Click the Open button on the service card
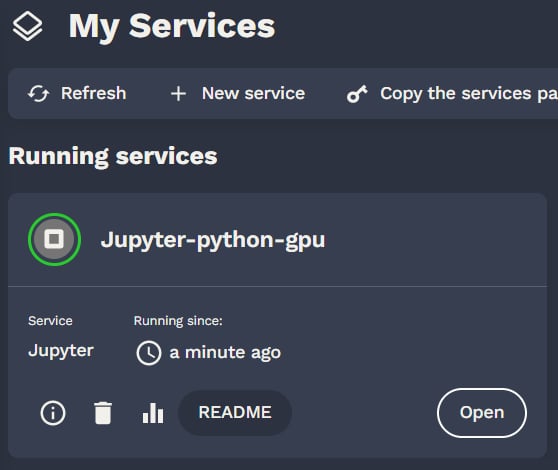 tap(482, 413)
